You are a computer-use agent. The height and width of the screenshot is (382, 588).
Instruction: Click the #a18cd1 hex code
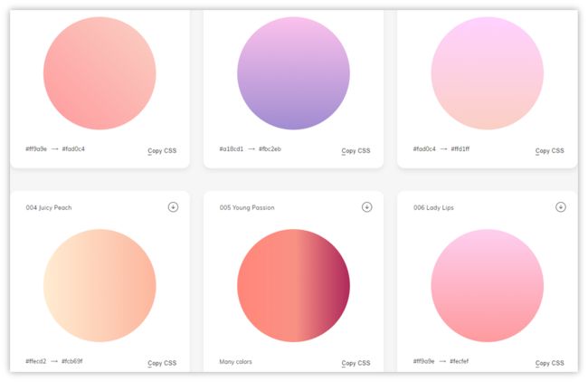[232, 149]
